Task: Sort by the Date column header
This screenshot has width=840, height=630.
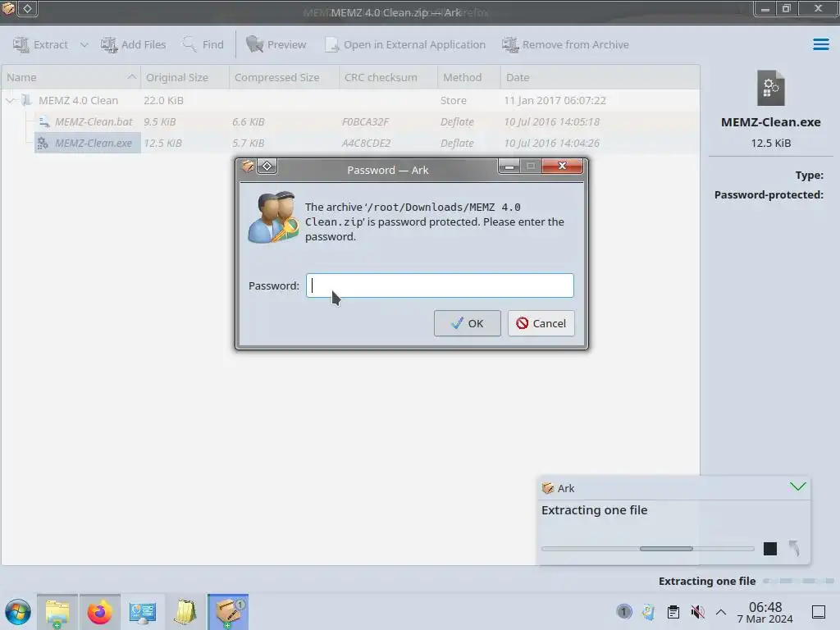Action: coord(600,77)
